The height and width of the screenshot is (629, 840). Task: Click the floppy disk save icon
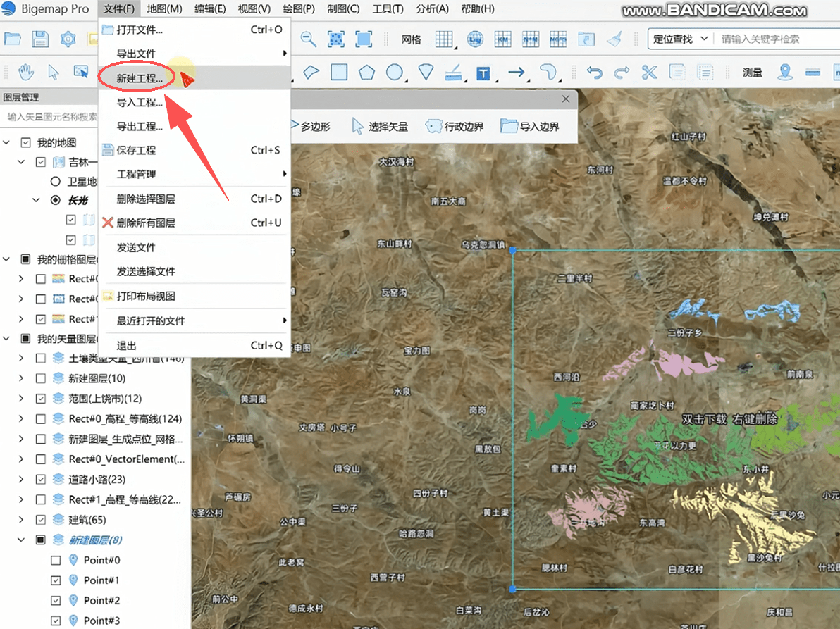pos(40,39)
